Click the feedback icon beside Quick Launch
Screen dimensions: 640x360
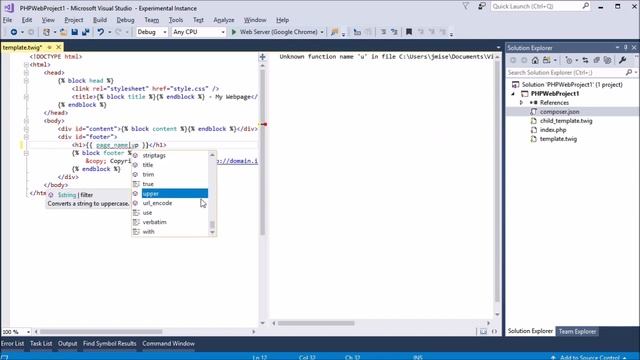point(482,6)
